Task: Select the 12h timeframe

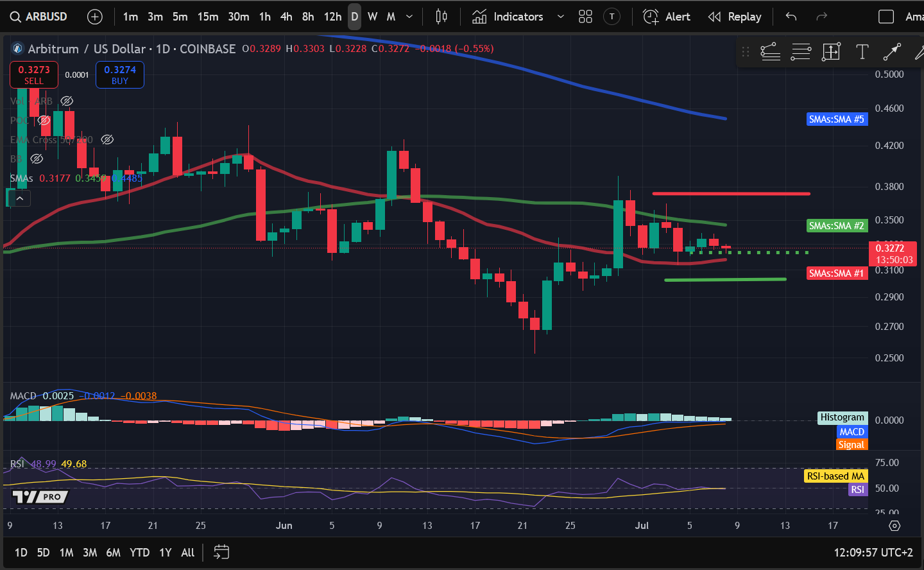Action: click(x=332, y=17)
